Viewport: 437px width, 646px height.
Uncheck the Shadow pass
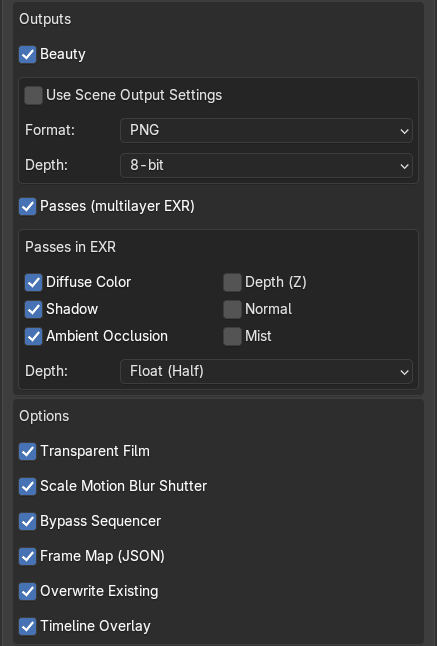tap(33, 309)
